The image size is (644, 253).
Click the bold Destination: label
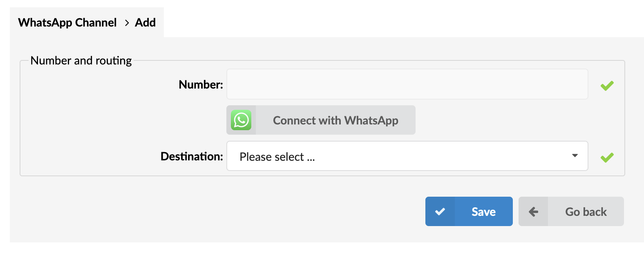point(192,156)
